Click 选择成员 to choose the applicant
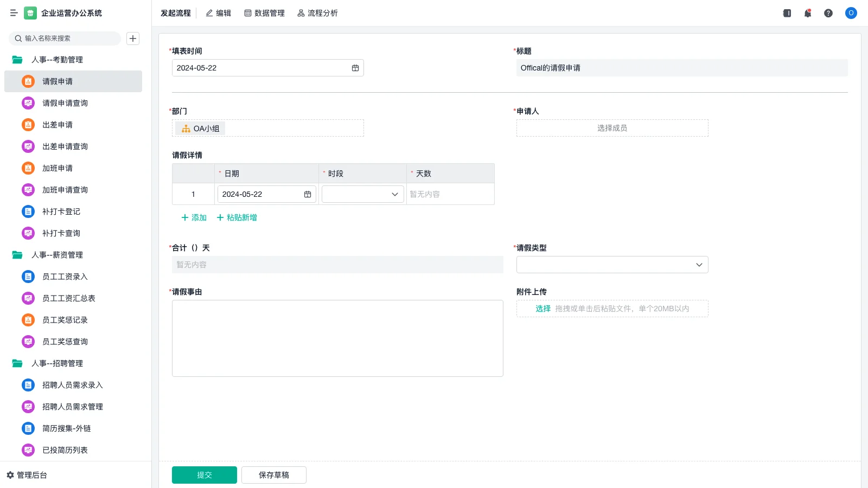Screen dimensions: 868x488 click(x=611, y=128)
